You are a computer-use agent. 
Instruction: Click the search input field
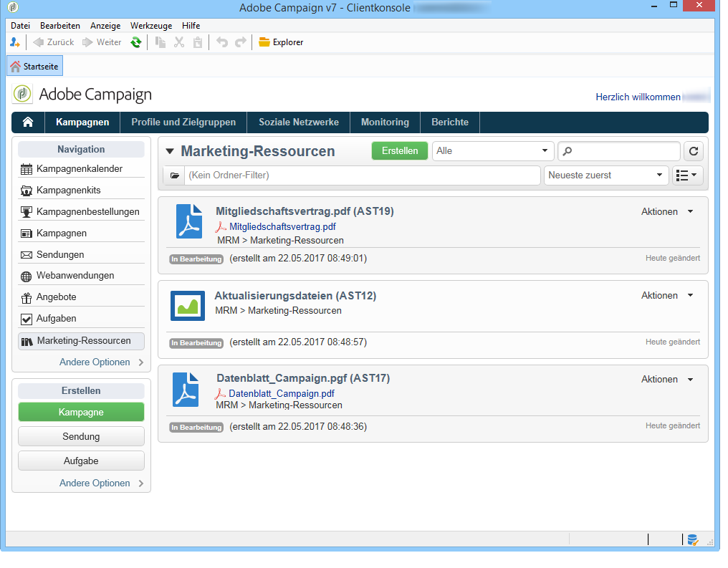[619, 151]
